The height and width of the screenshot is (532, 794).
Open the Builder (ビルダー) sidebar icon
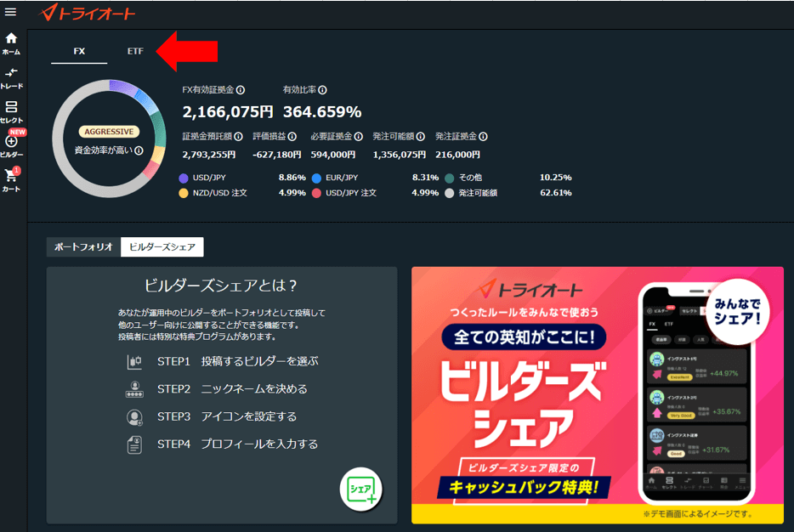point(11,146)
